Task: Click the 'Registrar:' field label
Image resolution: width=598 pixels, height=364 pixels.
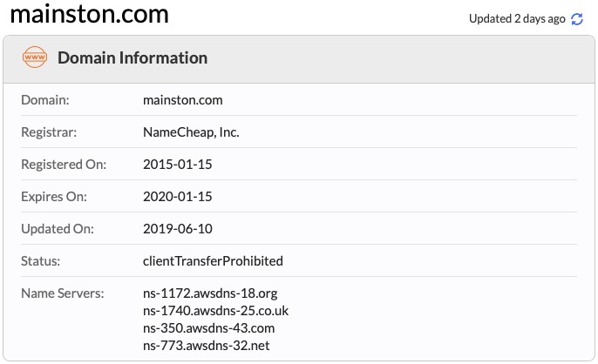Action: point(49,132)
